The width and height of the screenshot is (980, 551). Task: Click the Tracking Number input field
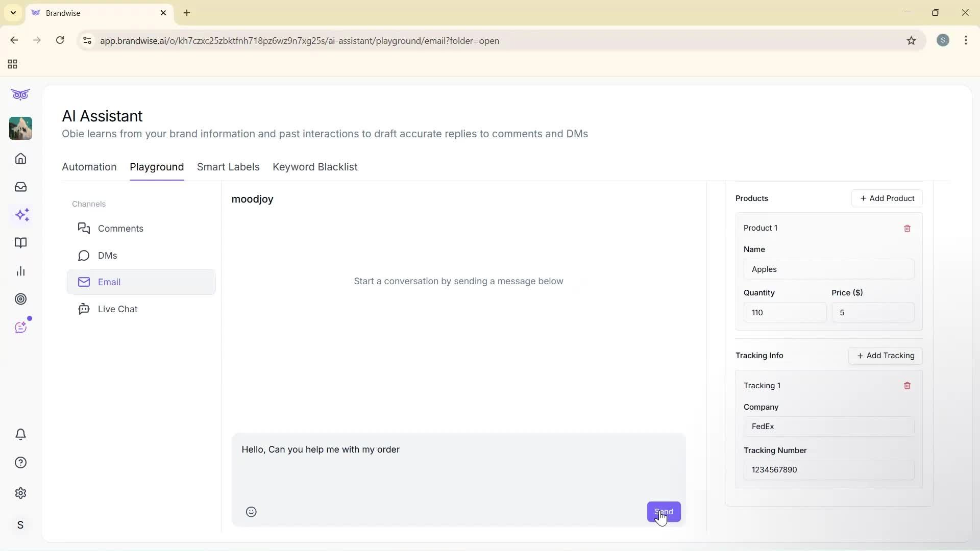click(x=828, y=470)
